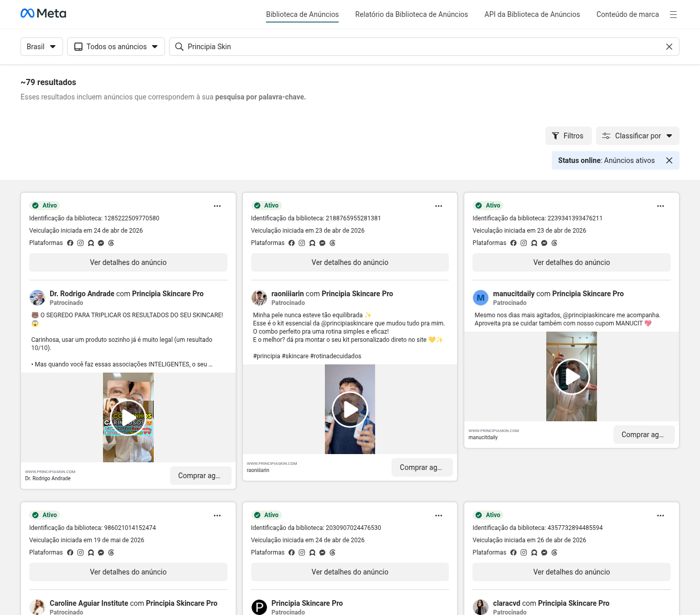Open Caroline Aguiar Institute advertiser link
The width and height of the screenshot is (700, 615).
coord(89,603)
